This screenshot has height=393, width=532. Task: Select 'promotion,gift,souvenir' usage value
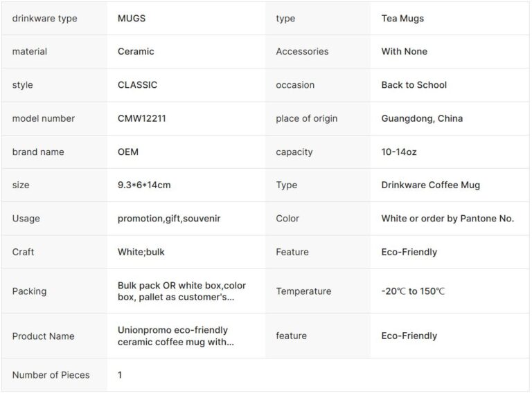[x=169, y=219]
